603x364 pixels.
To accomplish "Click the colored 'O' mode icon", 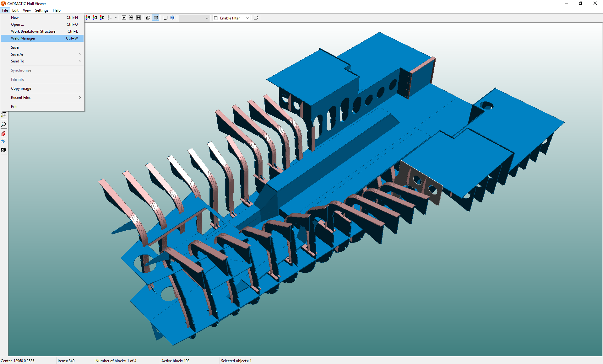I will pos(95,18).
